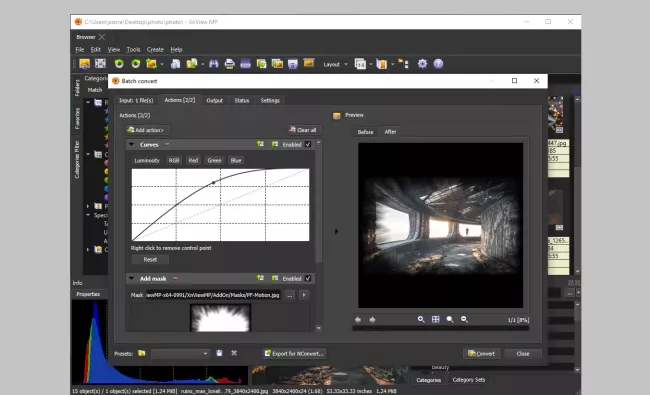Show the Before preview tab
The width and height of the screenshot is (650, 395).
click(365, 132)
